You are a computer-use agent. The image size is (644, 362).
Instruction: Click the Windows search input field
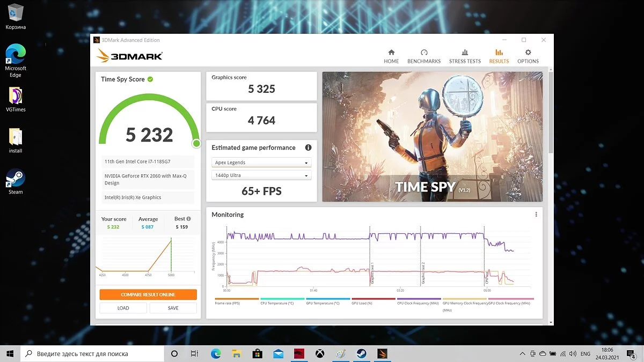tap(97, 354)
